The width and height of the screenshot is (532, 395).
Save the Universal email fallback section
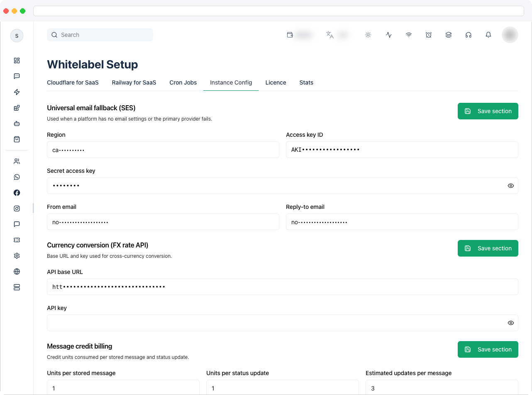coord(488,111)
